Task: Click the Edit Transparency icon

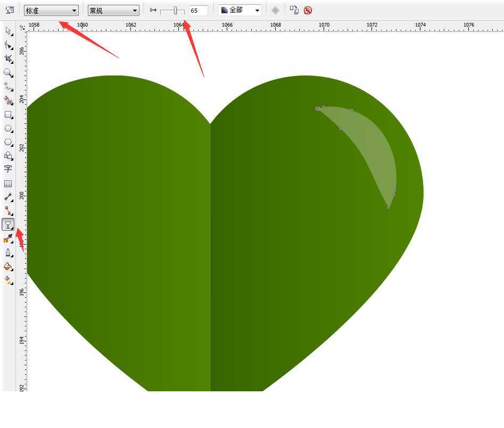Action: (x=10, y=10)
